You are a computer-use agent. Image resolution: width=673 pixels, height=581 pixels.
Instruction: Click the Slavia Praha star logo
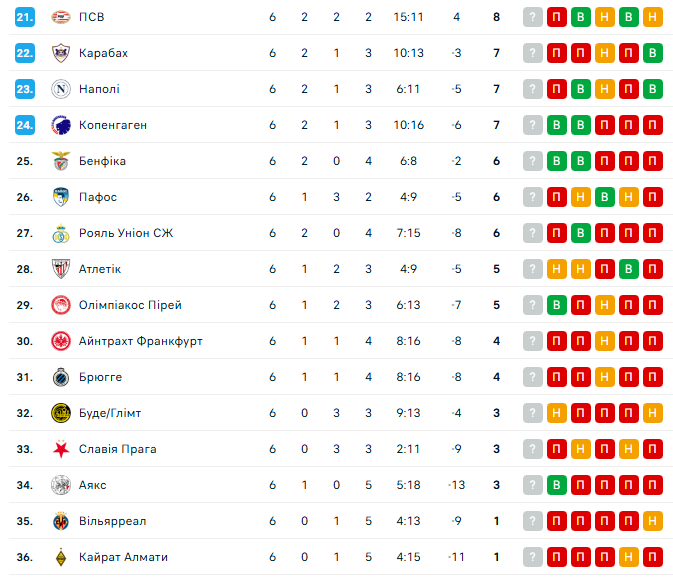pos(60,449)
